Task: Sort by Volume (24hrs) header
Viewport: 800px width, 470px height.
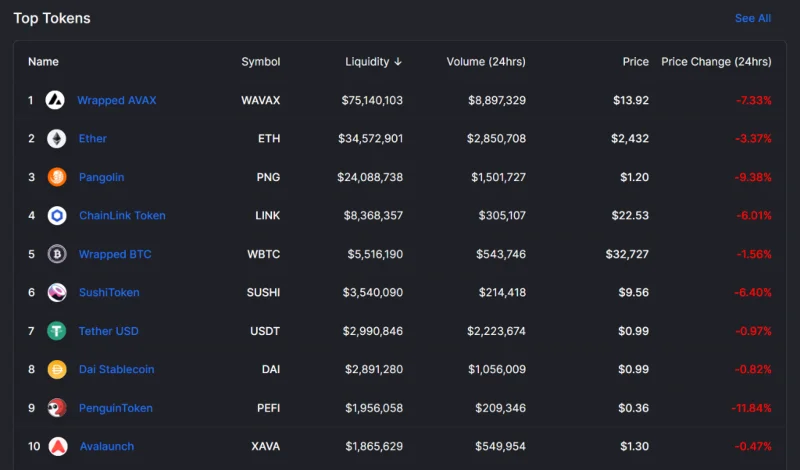Action: (x=486, y=62)
